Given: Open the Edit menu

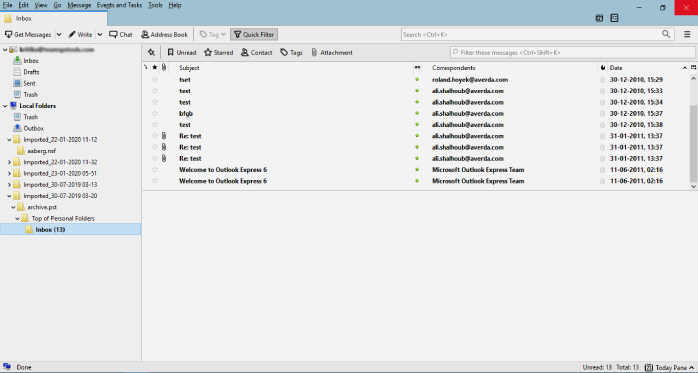Looking at the screenshot, I should 23,5.
